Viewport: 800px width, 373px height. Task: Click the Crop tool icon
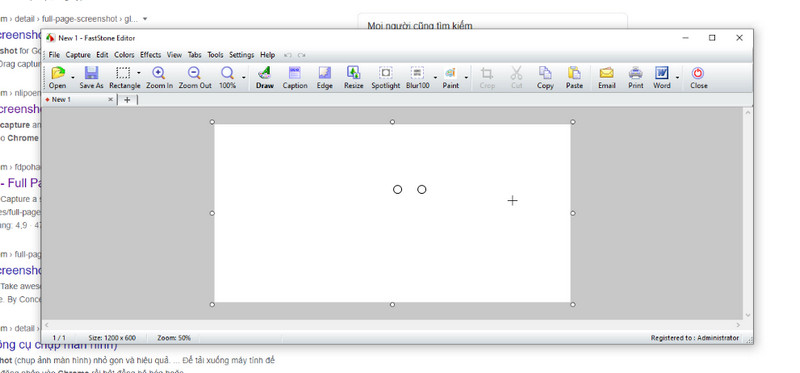point(487,73)
